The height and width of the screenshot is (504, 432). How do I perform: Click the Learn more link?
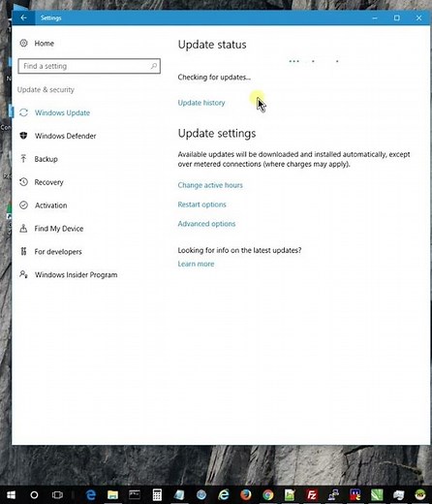pos(196,264)
